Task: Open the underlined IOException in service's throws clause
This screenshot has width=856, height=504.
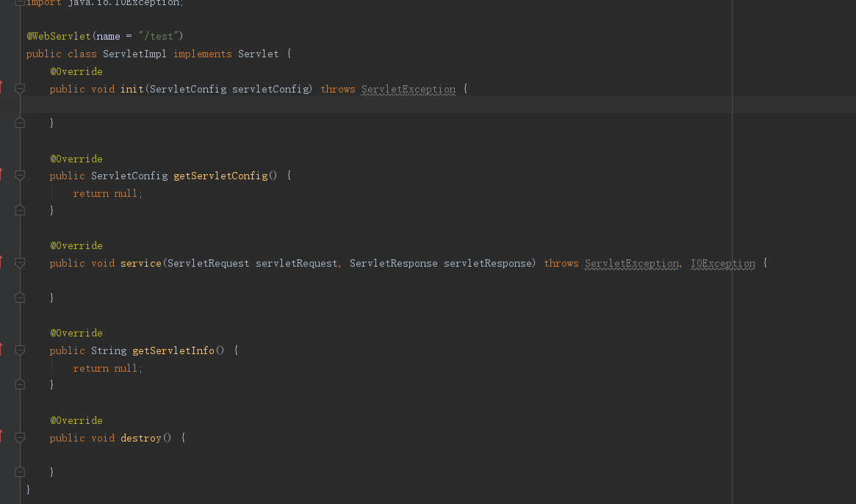Action: tap(722, 263)
